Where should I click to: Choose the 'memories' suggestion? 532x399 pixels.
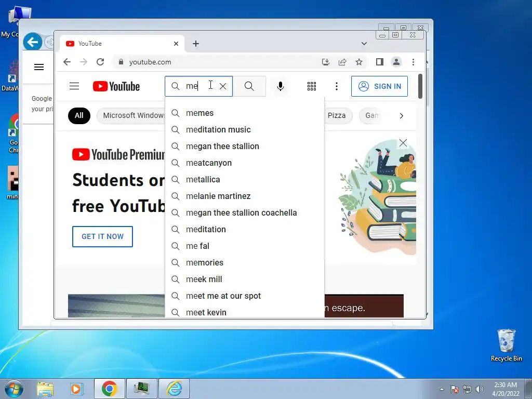click(x=245, y=262)
